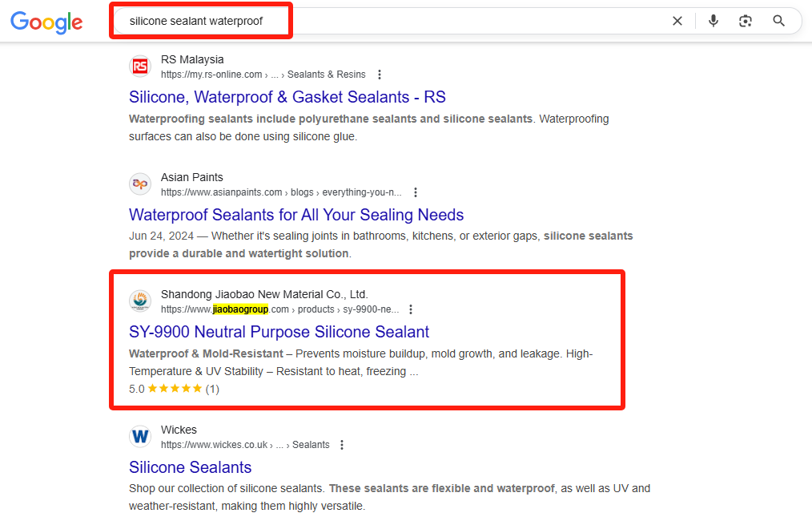The width and height of the screenshot is (812, 521).
Task: Open search by image camera icon
Action: (x=746, y=21)
